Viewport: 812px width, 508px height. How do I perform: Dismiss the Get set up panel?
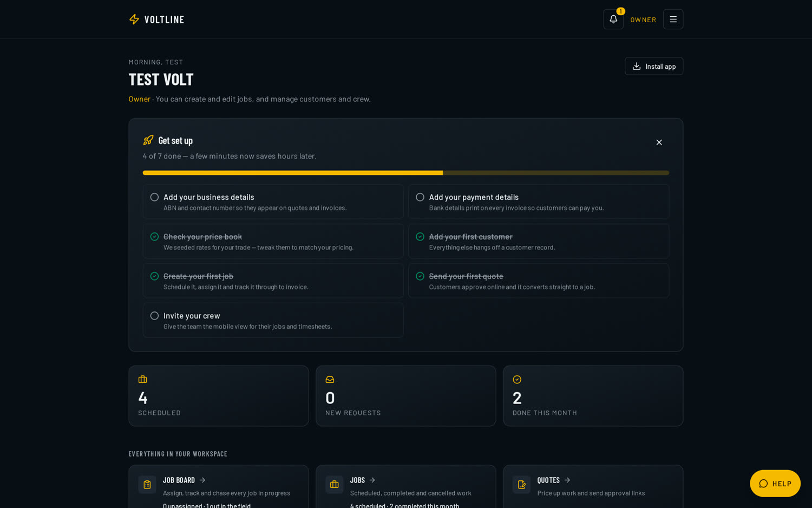(x=659, y=142)
